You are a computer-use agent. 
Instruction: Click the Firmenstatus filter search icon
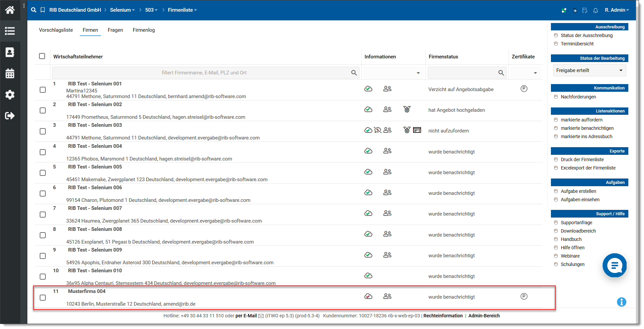tap(501, 73)
